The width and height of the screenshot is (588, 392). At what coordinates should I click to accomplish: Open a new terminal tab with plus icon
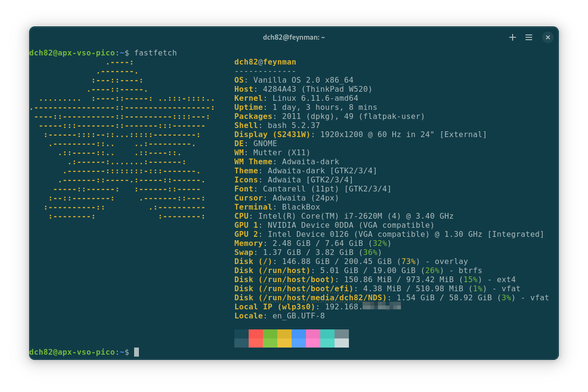[x=512, y=38]
